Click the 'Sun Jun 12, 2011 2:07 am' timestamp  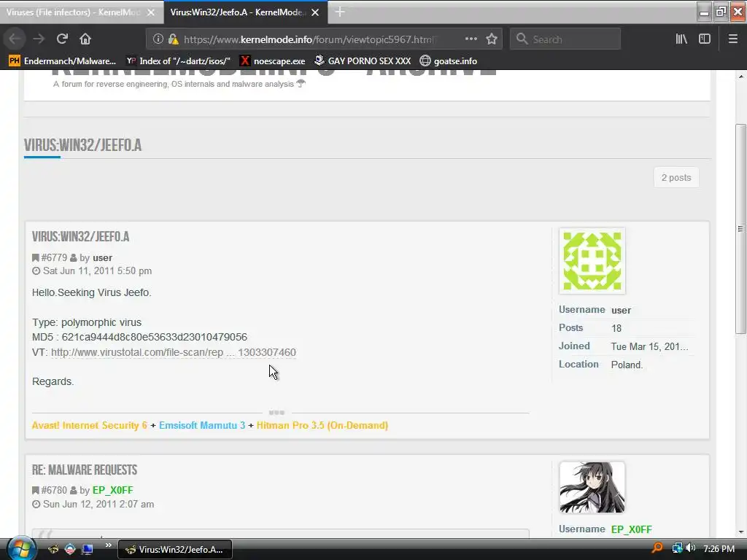coord(98,504)
